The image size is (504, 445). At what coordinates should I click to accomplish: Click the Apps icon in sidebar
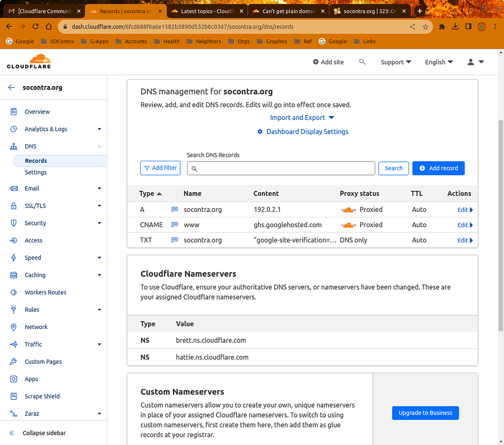(x=13, y=379)
